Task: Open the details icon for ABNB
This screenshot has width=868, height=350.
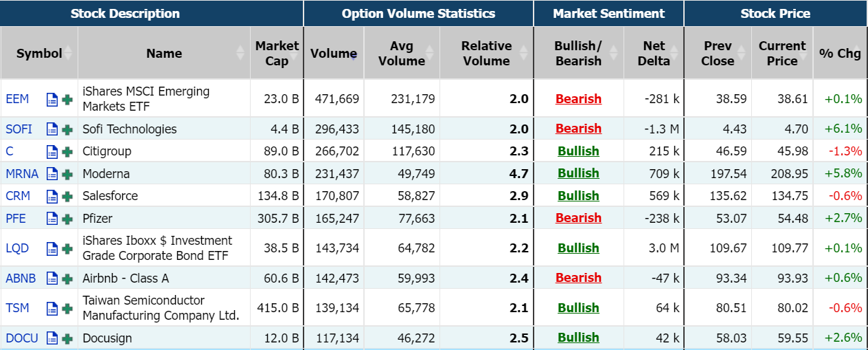Action: (52, 278)
